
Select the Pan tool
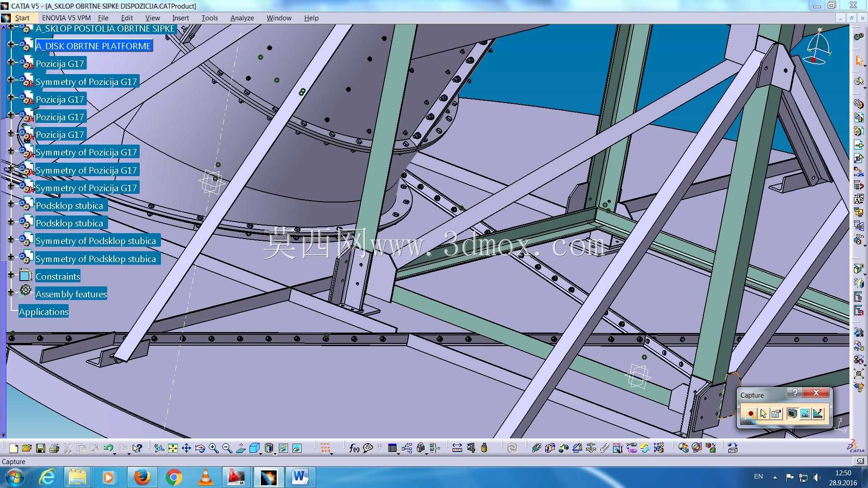tap(186, 448)
